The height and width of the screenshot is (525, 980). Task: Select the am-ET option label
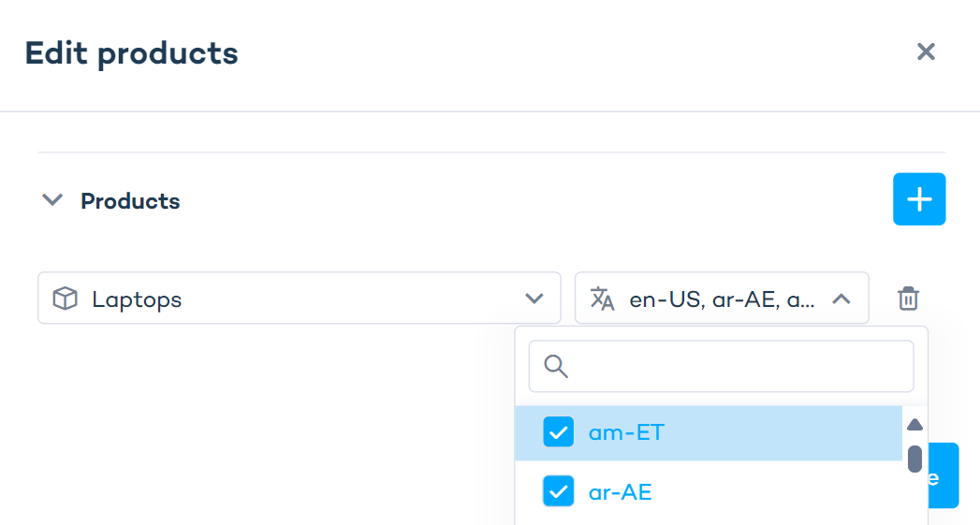pyautogui.click(x=626, y=432)
